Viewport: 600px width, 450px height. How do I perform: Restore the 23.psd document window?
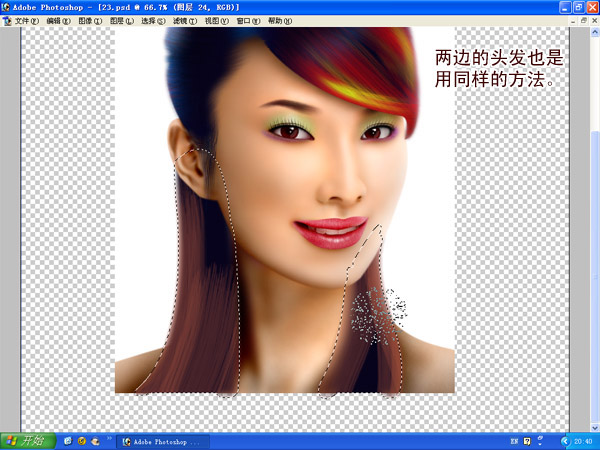tap(584, 21)
